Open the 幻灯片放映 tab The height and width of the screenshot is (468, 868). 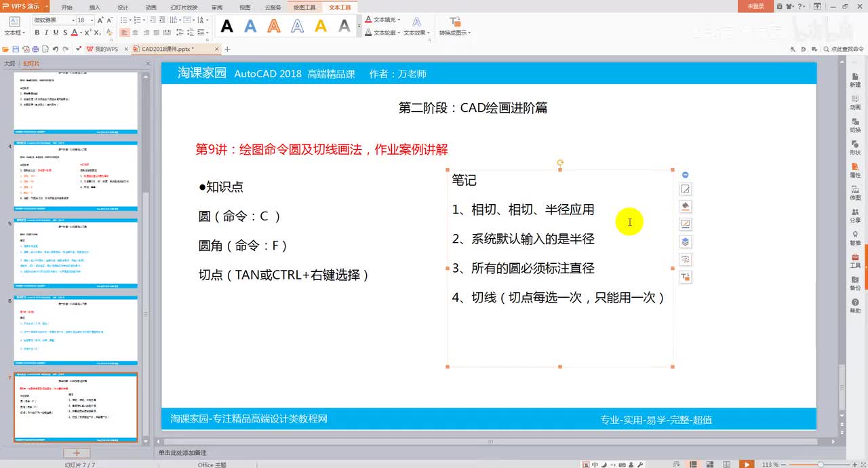coord(184,7)
